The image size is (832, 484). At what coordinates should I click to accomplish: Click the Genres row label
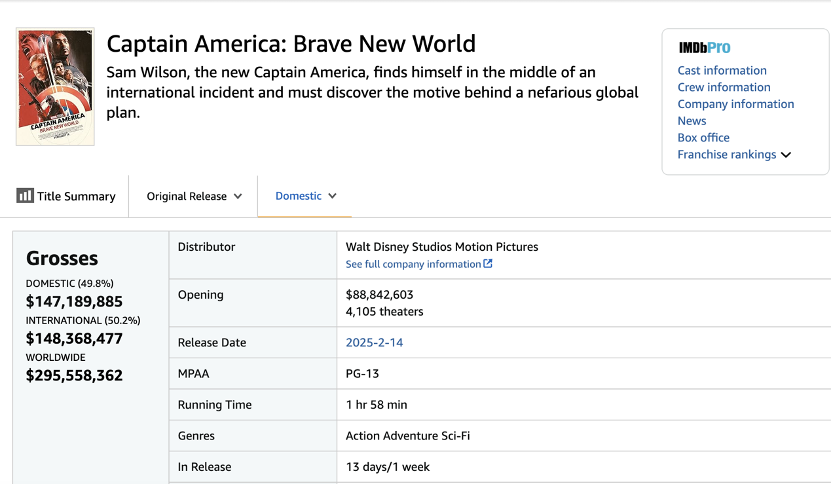(196, 436)
